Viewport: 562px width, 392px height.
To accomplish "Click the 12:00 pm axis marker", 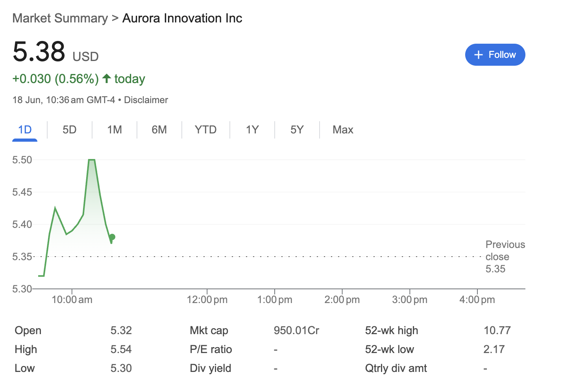I will [207, 300].
